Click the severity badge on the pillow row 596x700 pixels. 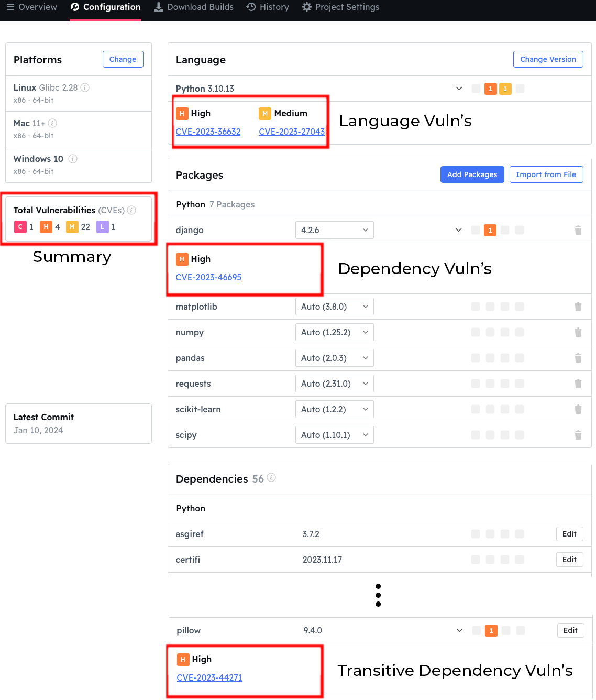[491, 630]
